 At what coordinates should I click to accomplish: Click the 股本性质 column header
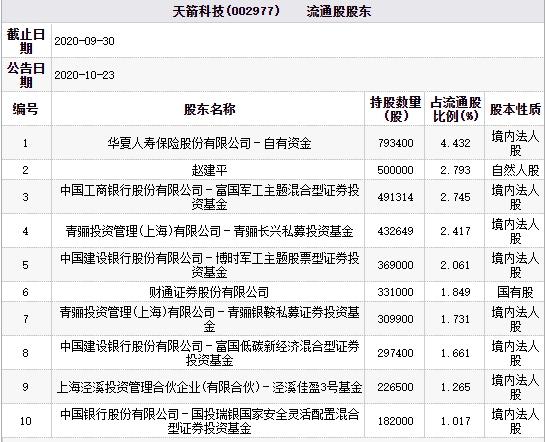coord(515,109)
